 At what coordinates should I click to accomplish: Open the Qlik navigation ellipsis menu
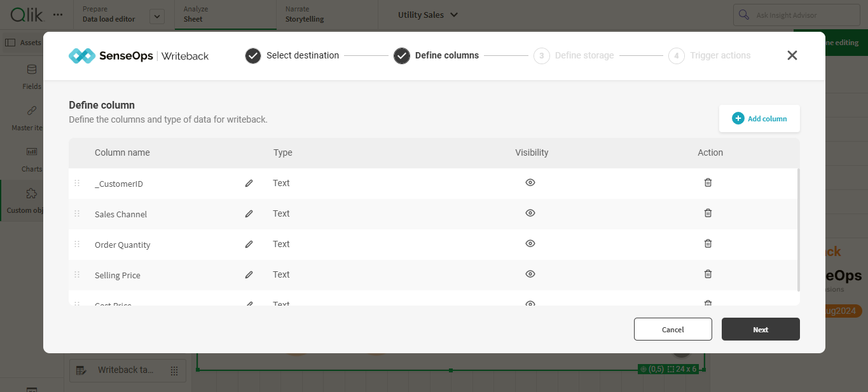coord(58,15)
